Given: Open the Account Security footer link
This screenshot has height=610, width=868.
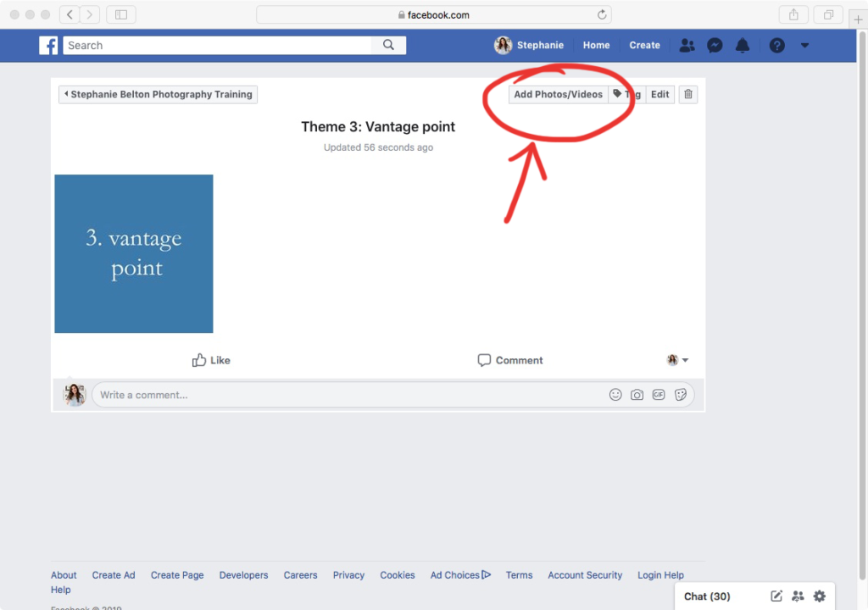Looking at the screenshot, I should click(585, 575).
